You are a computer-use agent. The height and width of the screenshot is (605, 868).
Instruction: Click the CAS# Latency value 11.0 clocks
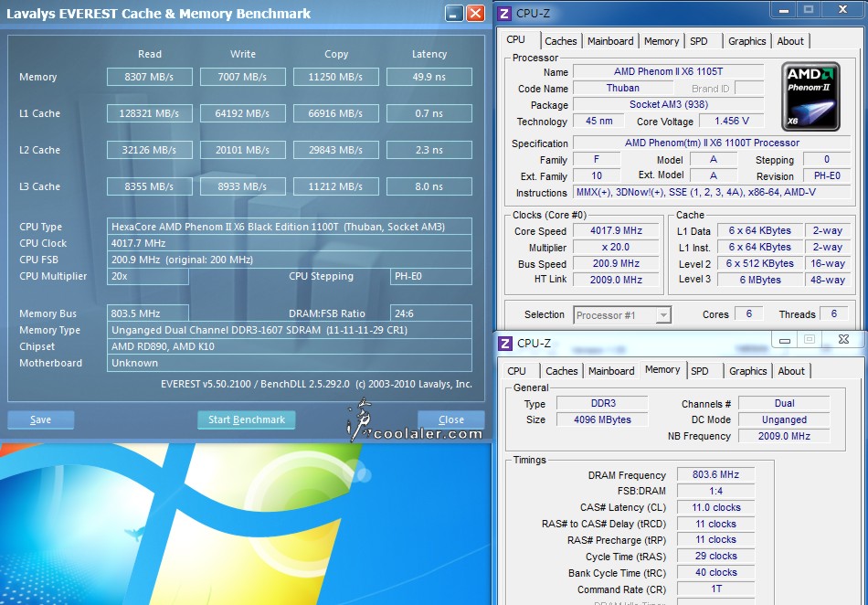[715, 507]
